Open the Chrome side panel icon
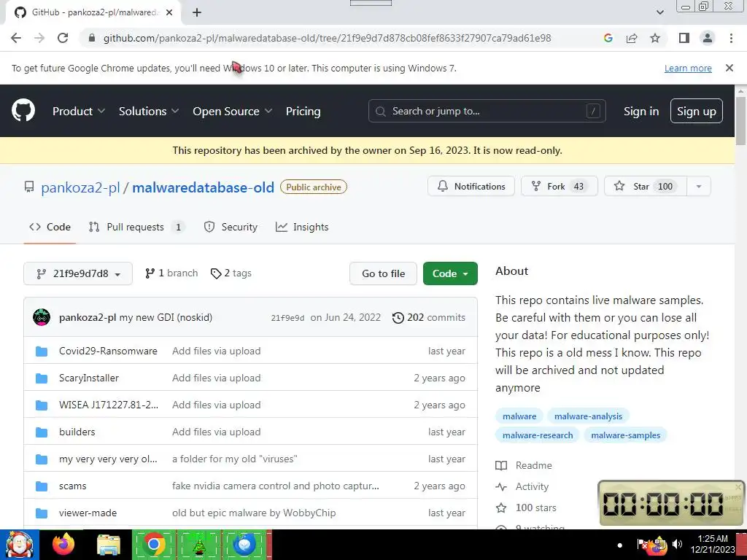This screenshot has height=560, width=747. [684, 38]
